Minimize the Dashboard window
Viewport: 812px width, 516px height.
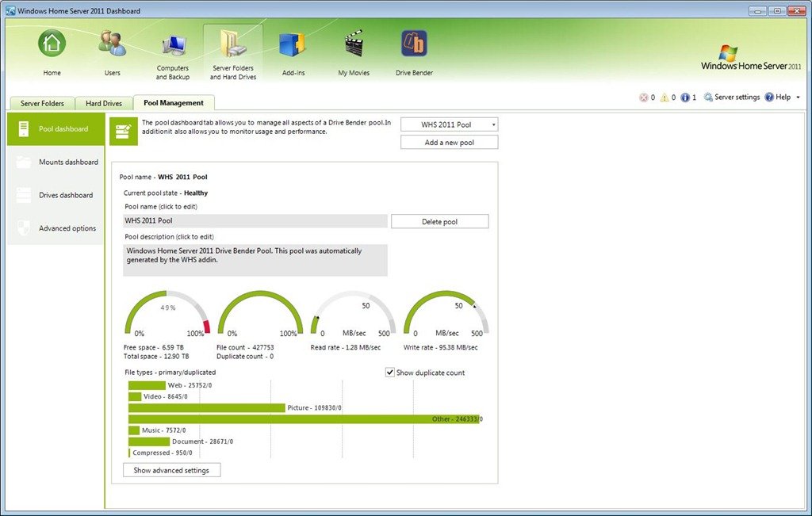tap(757, 10)
